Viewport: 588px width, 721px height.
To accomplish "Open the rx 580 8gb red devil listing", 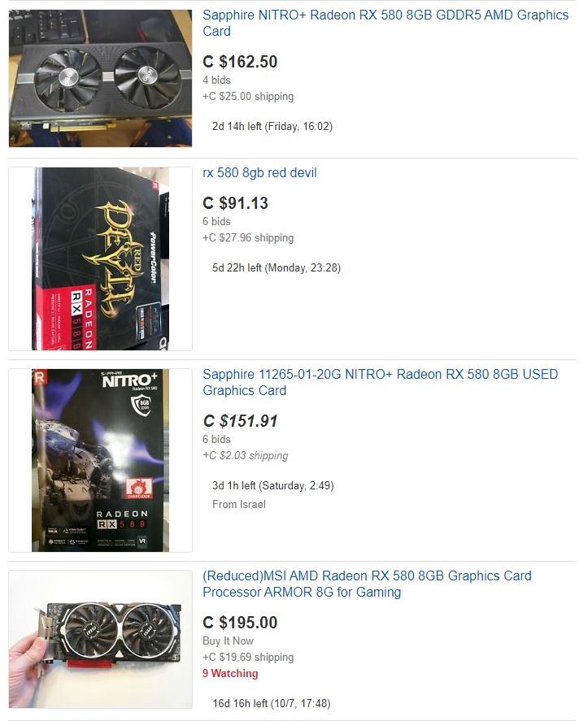I will tap(259, 173).
